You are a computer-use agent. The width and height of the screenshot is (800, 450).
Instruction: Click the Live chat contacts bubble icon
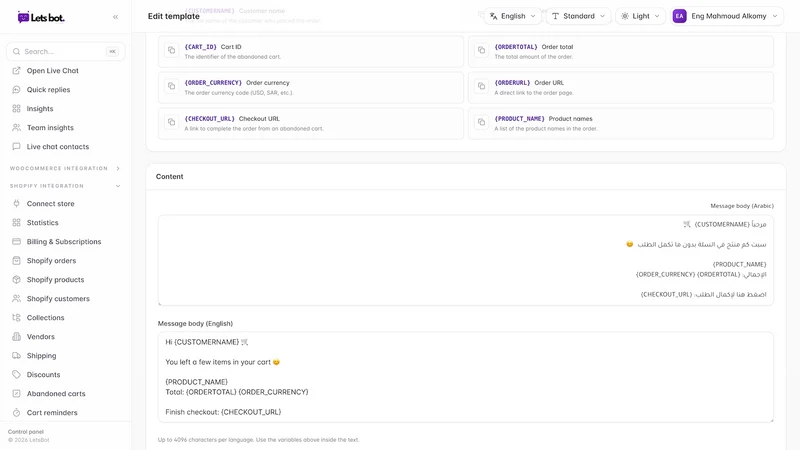16,146
